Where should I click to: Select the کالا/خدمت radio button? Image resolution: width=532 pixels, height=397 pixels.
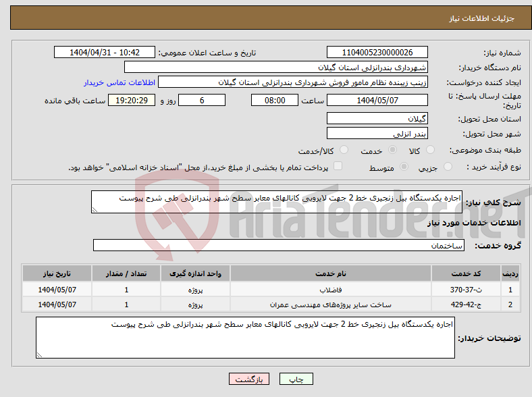(344, 150)
